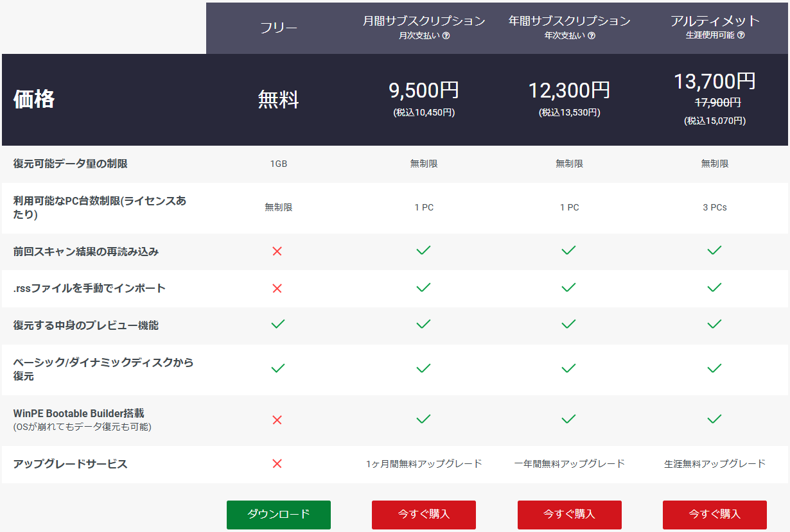Click green check for フリー in プレビュー機能 row

[x=277, y=325]
